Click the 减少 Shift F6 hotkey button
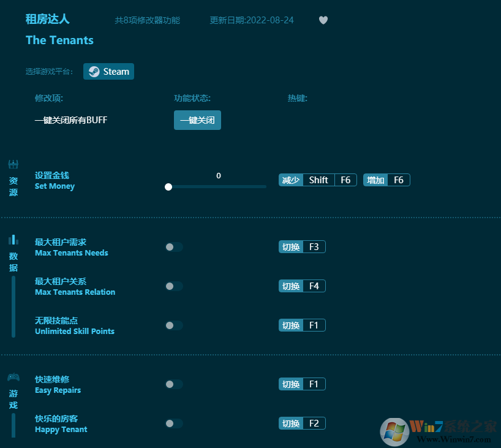 pyautogui.click(x=318, y=180)
